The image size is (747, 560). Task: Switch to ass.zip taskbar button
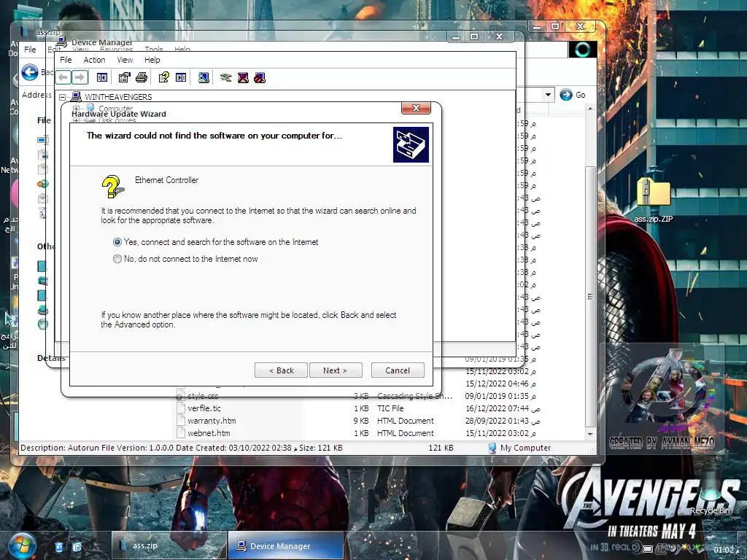(x=169, y=545)
